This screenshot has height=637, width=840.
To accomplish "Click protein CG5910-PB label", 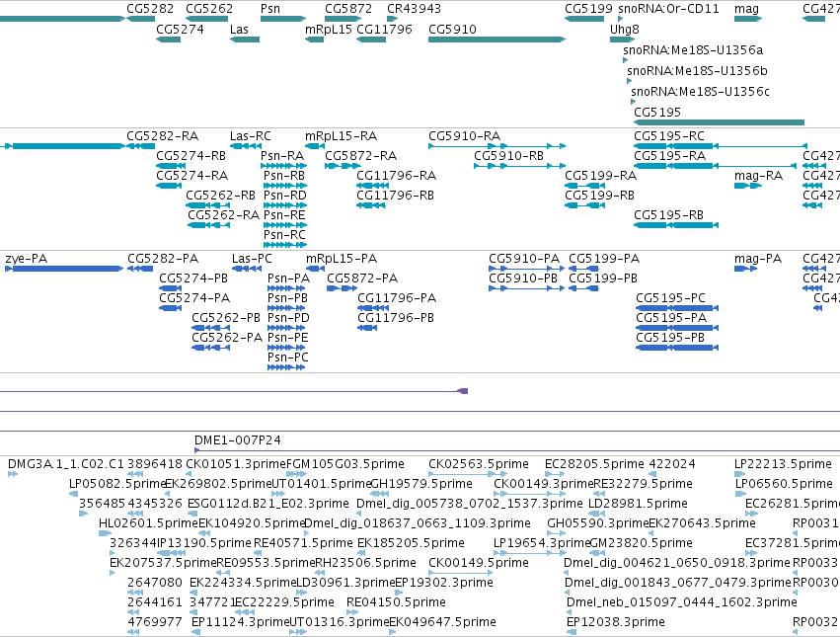I will coord(523,279).
